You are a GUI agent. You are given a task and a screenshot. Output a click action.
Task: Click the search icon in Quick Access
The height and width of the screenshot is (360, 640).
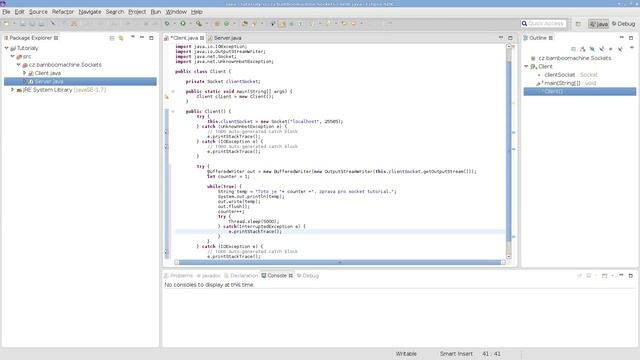[524, 24]
